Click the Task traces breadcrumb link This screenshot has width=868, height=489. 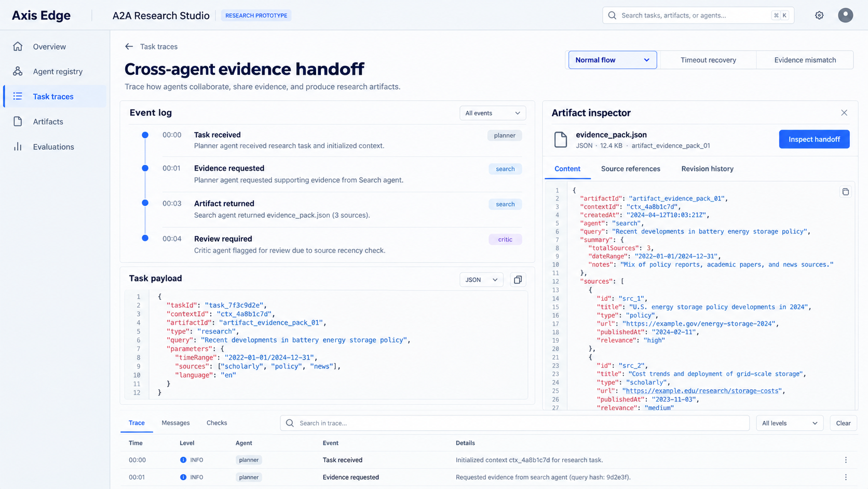click(x=159, y=47)
